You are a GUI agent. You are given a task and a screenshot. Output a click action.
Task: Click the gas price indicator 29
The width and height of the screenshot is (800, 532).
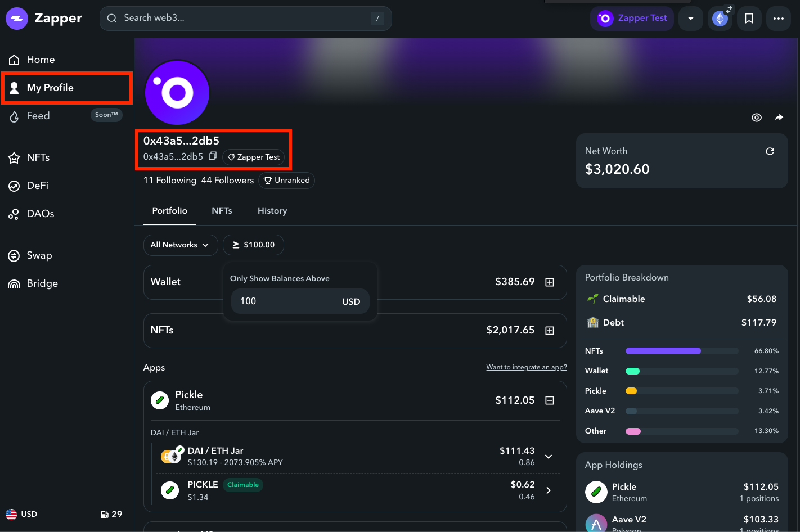pyautogui.click(x=111, y=514)
